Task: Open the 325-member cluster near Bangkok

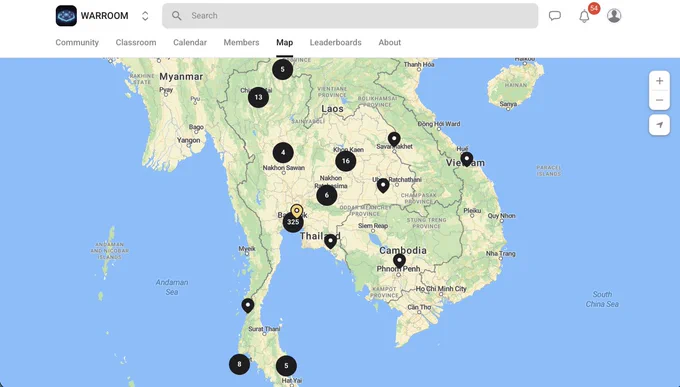Action: (x=293, y=222)
